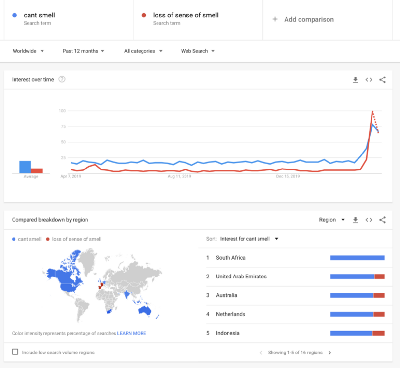Screen dimensions: 400x368
Task: Share the breakdown by region card
Action: [382, 220]
